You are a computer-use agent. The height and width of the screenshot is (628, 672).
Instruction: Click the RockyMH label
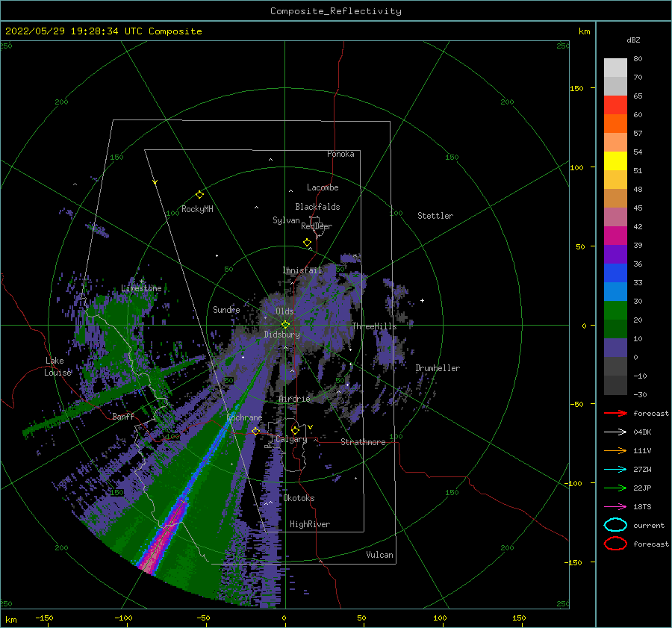point(197,209)
